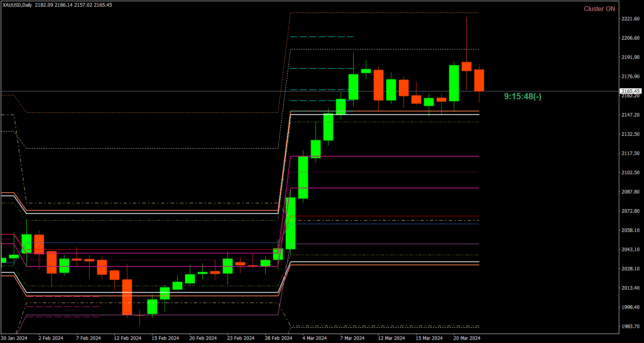
Task: Click the Cluster ON label
Action: pyautogui.click(x=599, y=9)
